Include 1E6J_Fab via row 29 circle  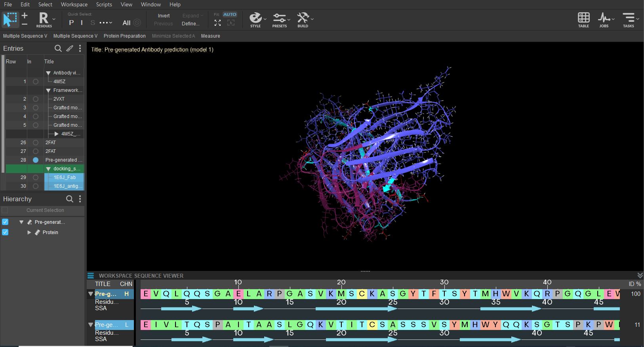point(36,177)
